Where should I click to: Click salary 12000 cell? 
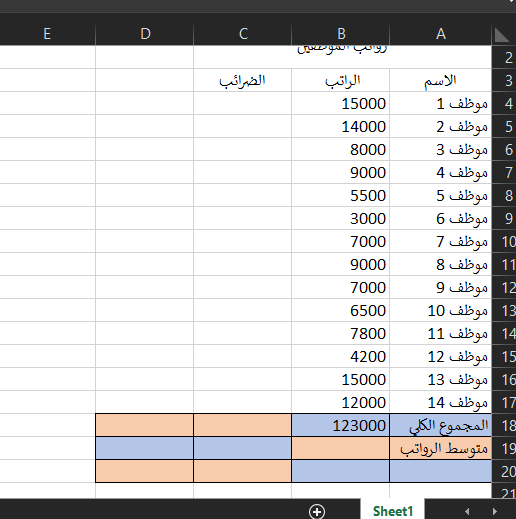[341, 403]
